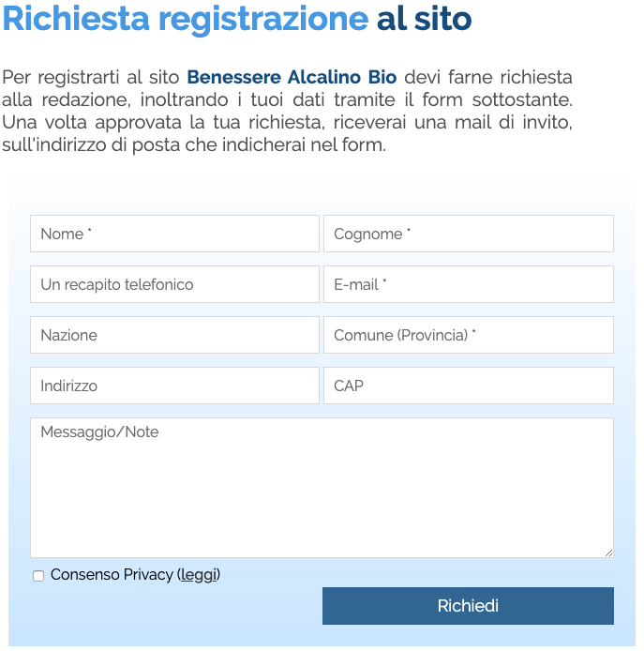Click the 'Richiesta registrazione' heading text
Screen dimensions: 644x651
point(186,19)
